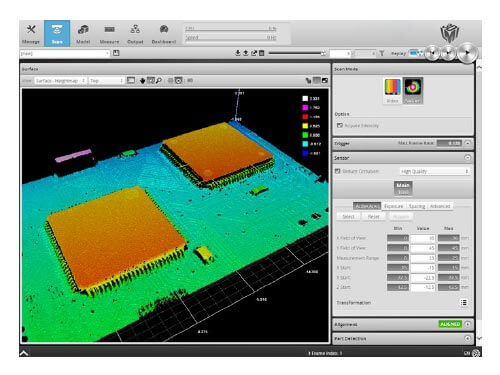The width and height of the screenshot is (500, 375).
Task: Click the Reset button in Active Area
Action: (x=373, y=217)
